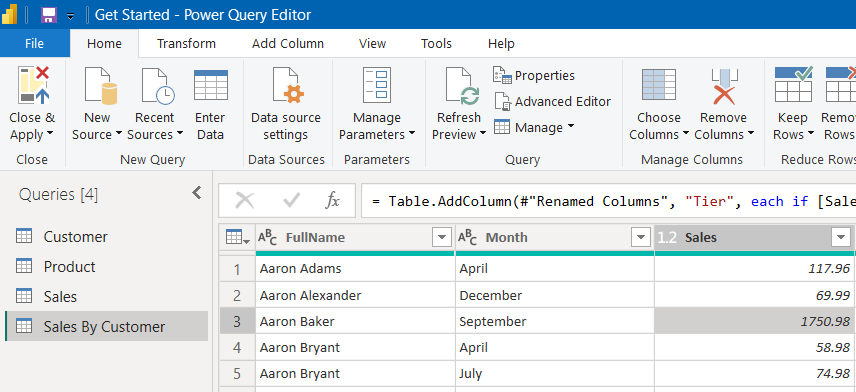Expand the Close & Apply dropdown arrow

[50, 134]
